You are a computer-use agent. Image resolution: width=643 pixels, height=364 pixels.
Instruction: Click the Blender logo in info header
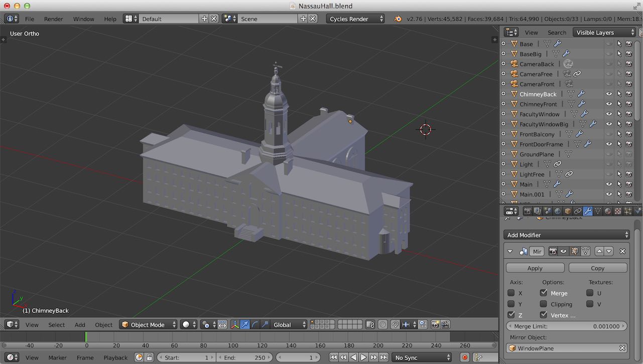(x=398, y=19)
